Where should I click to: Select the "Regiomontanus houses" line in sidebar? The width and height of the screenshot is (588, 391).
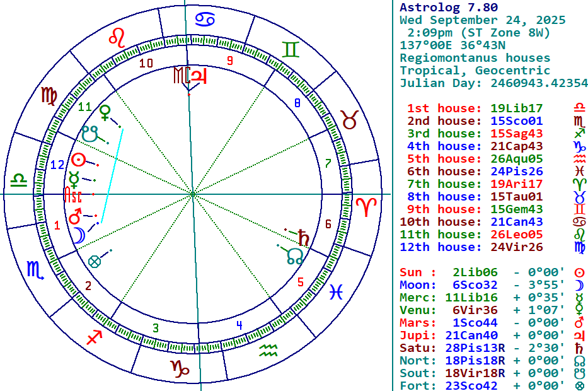click(x=475, y=58)
